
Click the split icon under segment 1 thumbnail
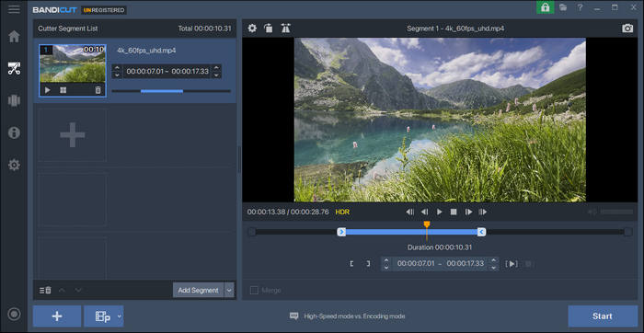(63, 90)
